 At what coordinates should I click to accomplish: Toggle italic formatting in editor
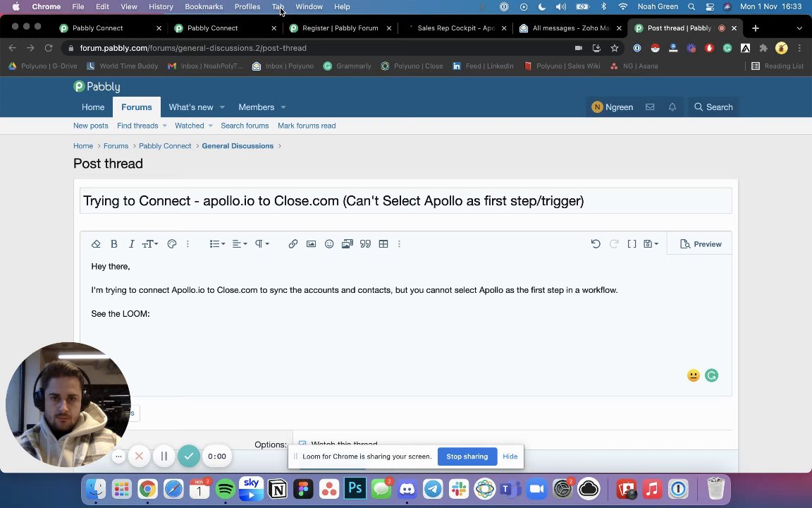pyautogui.click(x=132, y=243)
